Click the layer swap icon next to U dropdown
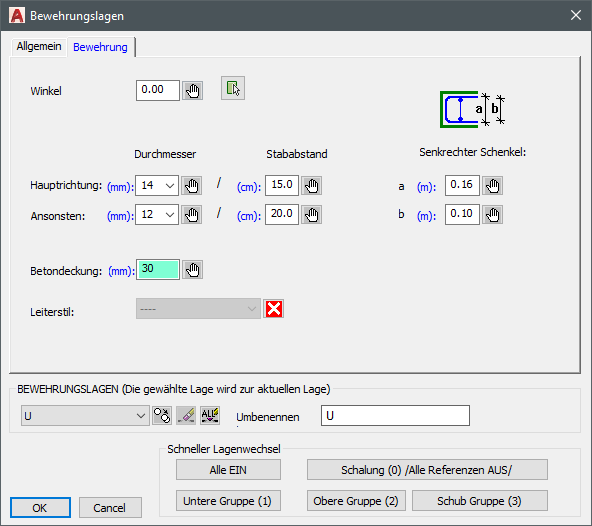The height and width of the screenshot is (526, 592). 162,416
